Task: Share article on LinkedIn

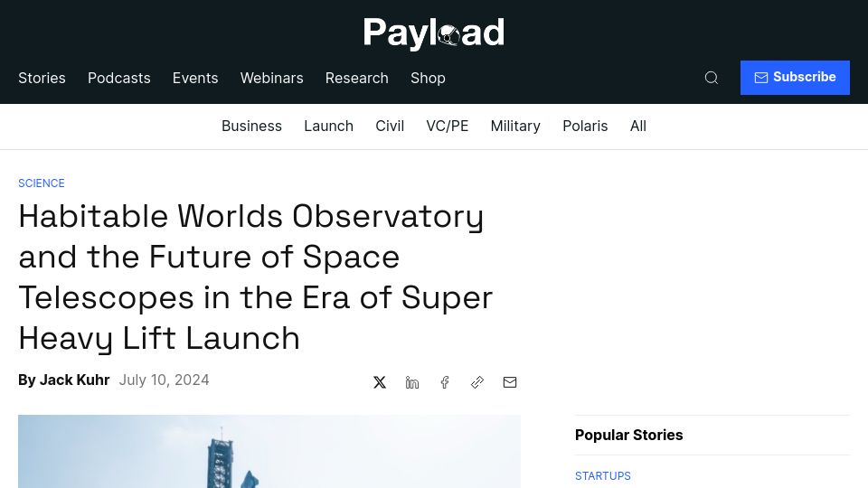Action: [412, 382]
